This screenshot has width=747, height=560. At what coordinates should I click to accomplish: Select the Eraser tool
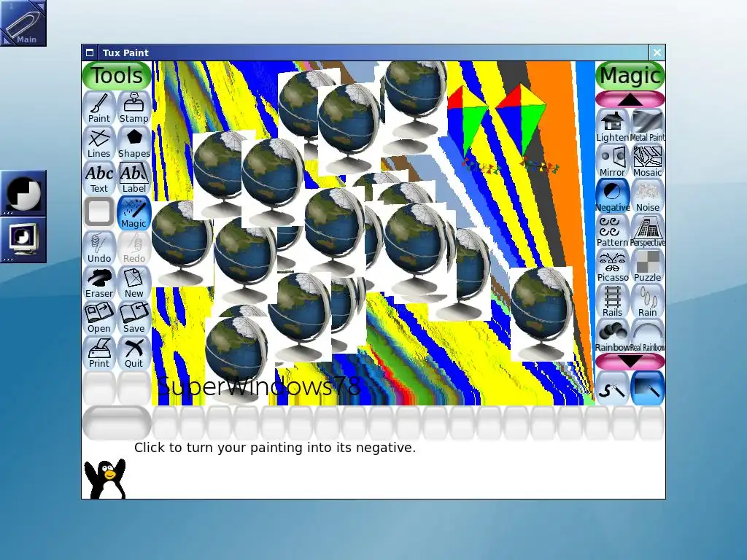tap(99, 283)
